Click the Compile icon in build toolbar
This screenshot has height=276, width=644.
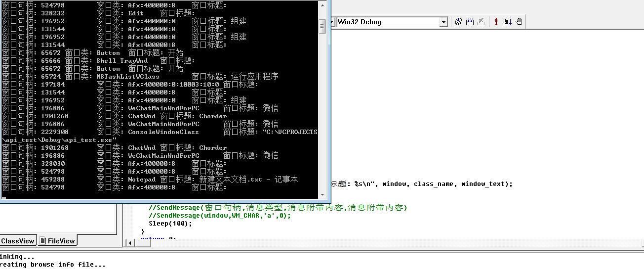click(x=459, y=22)
